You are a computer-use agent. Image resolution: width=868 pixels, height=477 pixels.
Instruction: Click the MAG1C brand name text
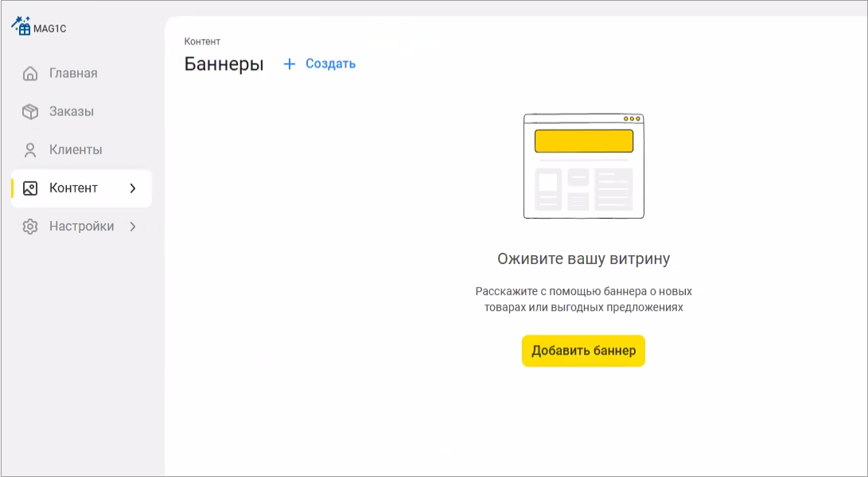coord(49,27)
